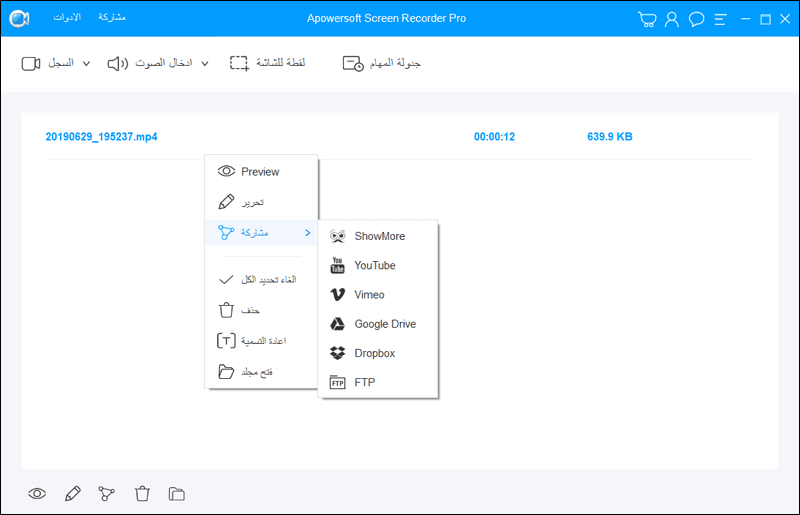The height and width of the screenshot is (515, 800).
Task: Click the YouTube logo icon
Action: click(337, 265)
